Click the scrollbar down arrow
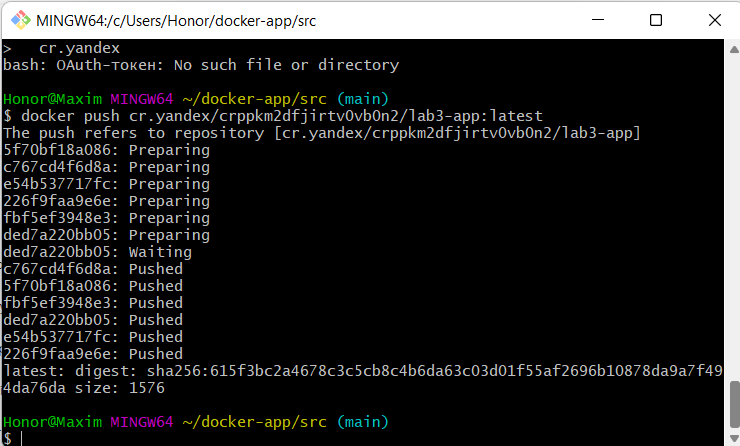This screenshot has width=740, height=446. [x=734, y=438]
